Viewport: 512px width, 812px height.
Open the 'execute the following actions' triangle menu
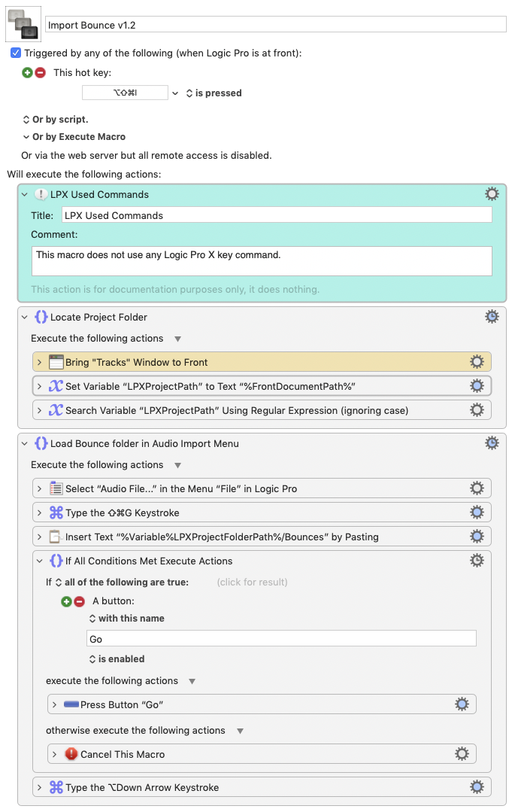[192, 682]
